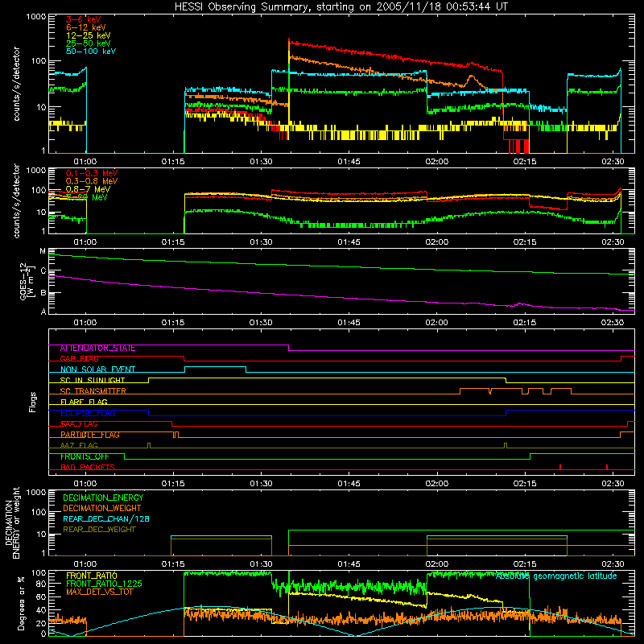Click the Degrees or % axis title
This screenshot has height=644, width=644.
coord(21,603)
